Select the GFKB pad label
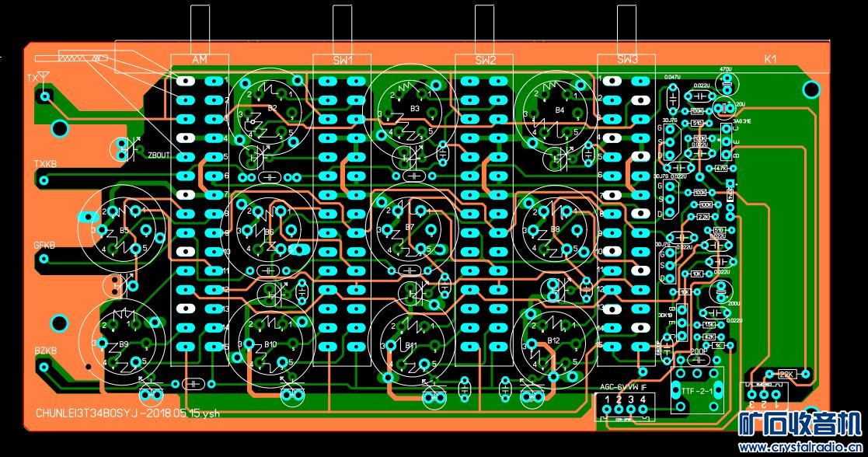 point(44,245)
